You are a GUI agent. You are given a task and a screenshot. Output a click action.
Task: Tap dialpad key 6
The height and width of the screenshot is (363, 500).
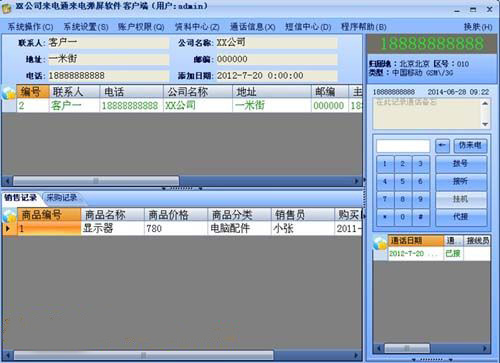point(420,181)
